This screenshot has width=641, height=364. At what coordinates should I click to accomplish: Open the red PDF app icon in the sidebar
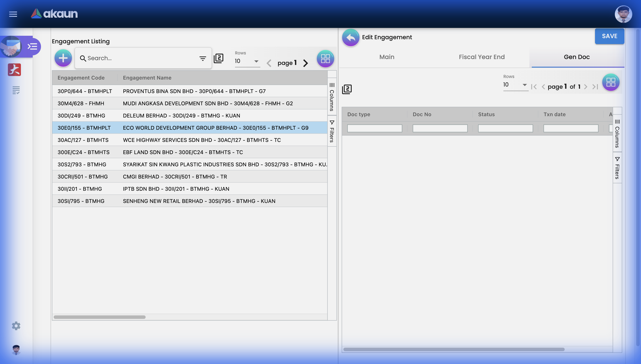14,70
